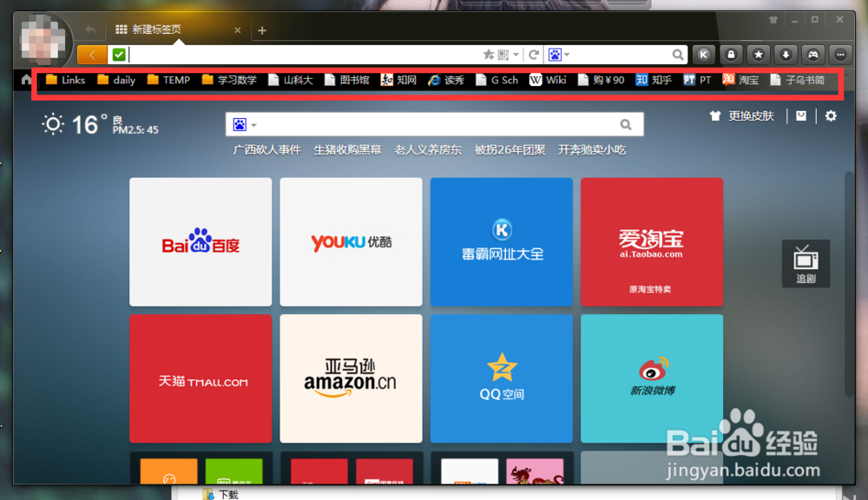
Task: Click the toolbar search magnifier icon
Action: pyautogui.click(x=678, y=55)
